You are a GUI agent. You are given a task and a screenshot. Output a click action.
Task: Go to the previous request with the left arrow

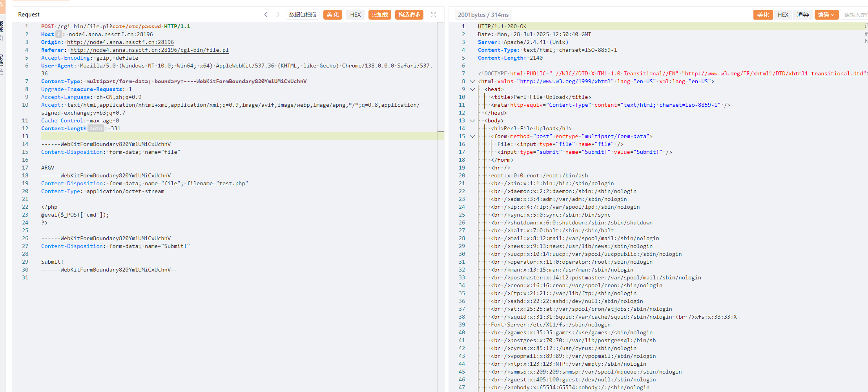[266, 15]
